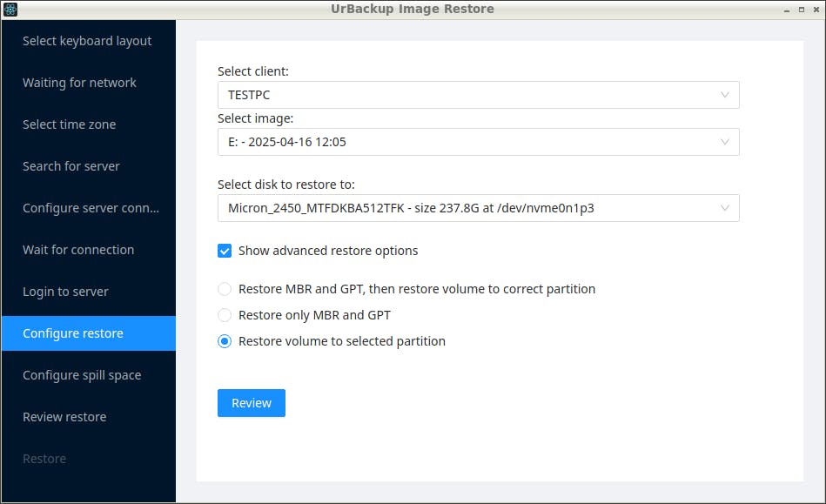Click the Configure restore sidebar item
This screenshot has width=826, height=504.
click(73, 333)
